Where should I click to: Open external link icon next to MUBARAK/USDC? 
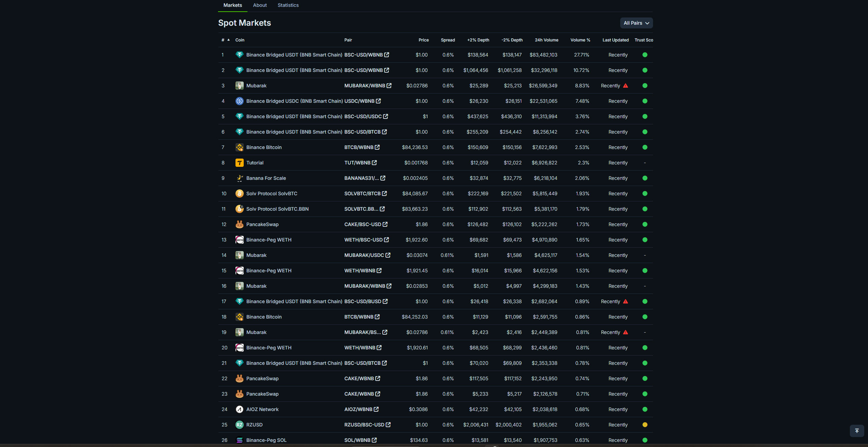pos(388,255)
